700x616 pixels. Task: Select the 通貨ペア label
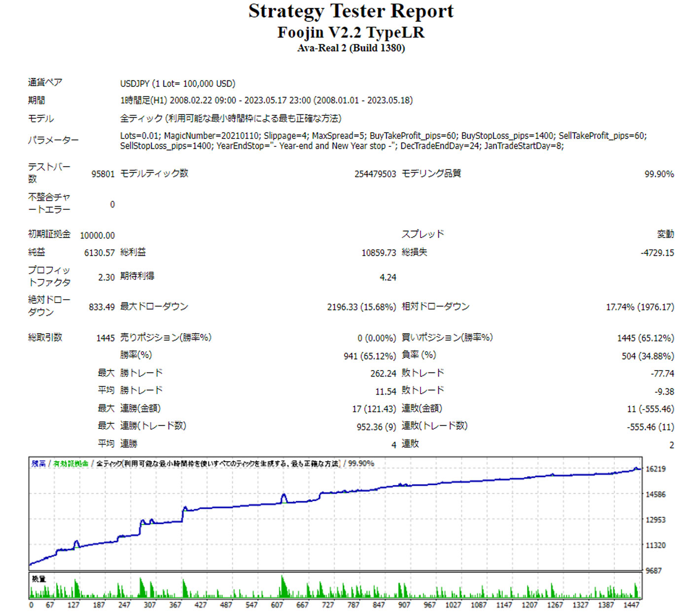tap(45, 82)
